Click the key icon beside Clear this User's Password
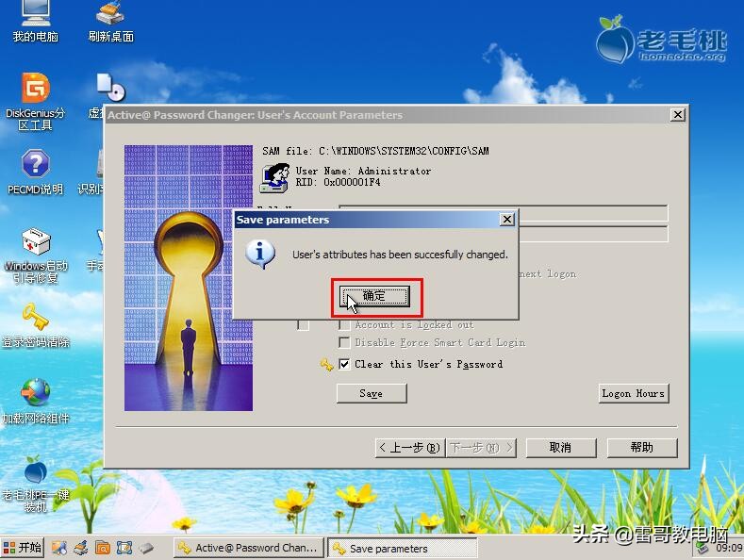This screenshot has width=744, height=560. [327, 365]
